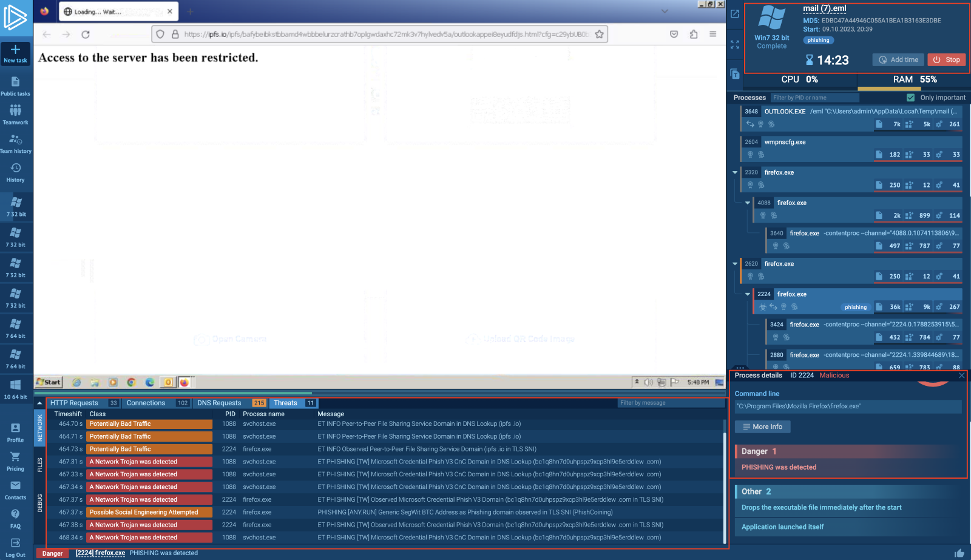The width and height of the screenshot is (971, 560).
Task: Toggle the Only important checkbox
Action: 910,98
